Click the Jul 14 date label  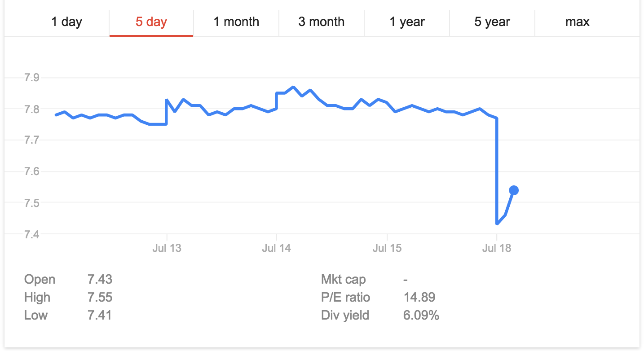pyautogui.click(x=276, y=248)
